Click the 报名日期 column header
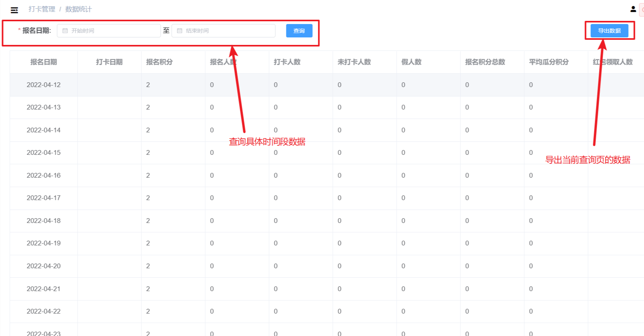The height and width of the screenshot is (336, 644). [x=44, y=62]
